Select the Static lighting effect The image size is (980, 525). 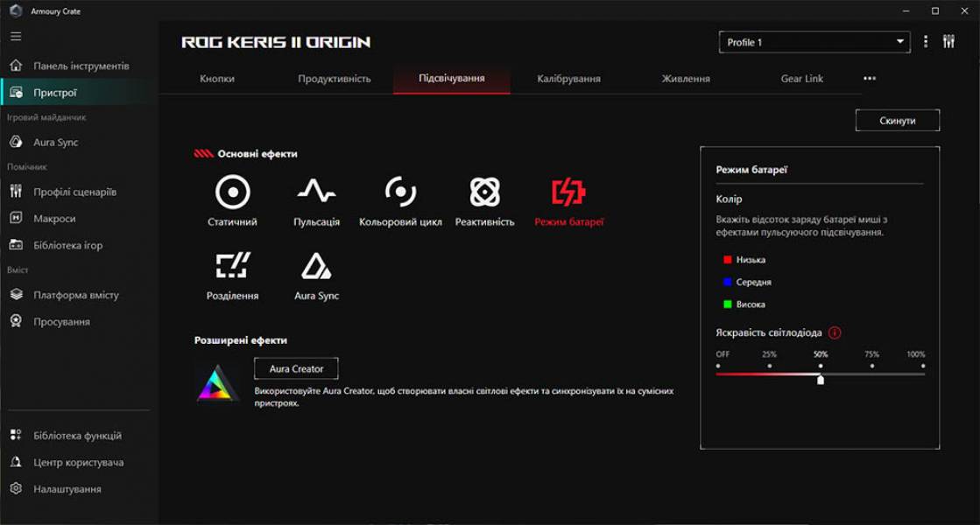click(231, 192)
